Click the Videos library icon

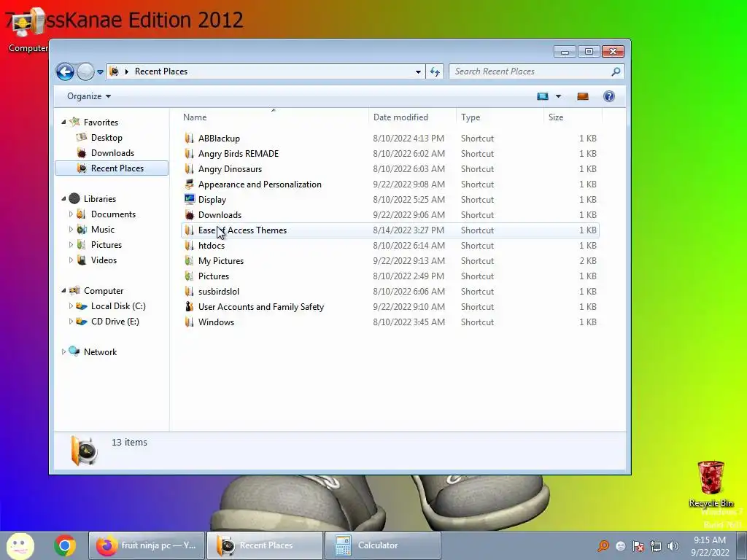82,260
